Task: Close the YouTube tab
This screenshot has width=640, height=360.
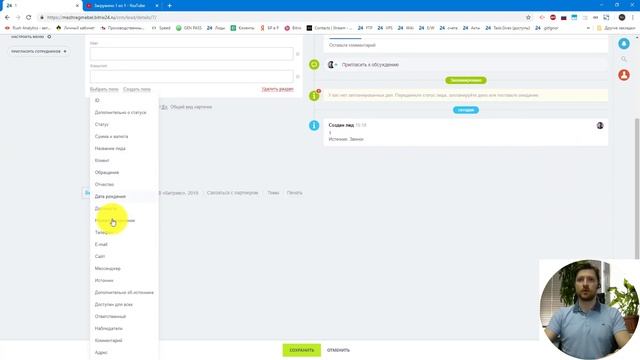Action: coord(157,6)
